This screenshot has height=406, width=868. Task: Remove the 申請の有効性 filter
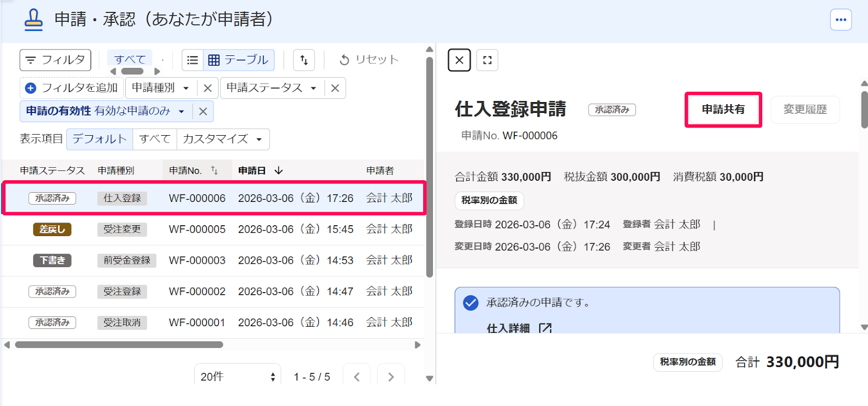pos(203,111)
